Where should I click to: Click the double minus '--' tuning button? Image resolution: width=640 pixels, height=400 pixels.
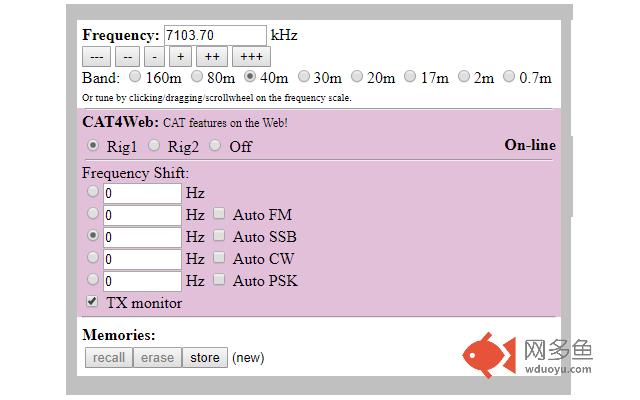coord(127,57)
